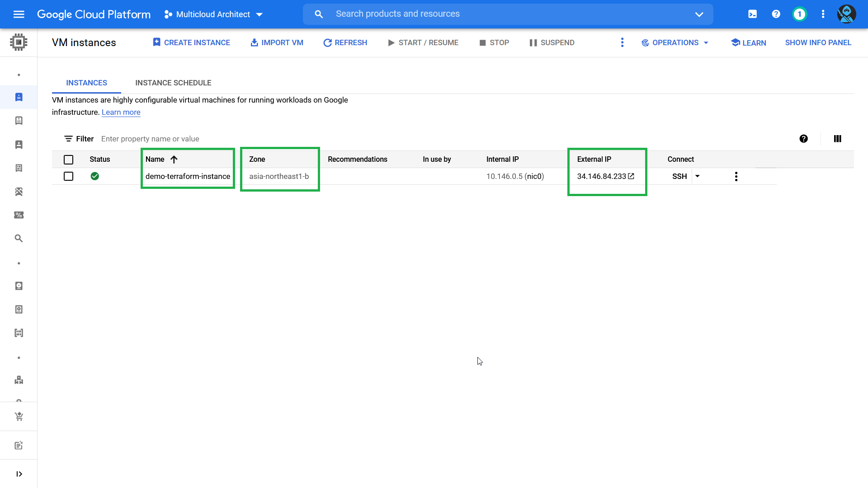Select Committed use discounts in the sidebar

coord(19,215)
